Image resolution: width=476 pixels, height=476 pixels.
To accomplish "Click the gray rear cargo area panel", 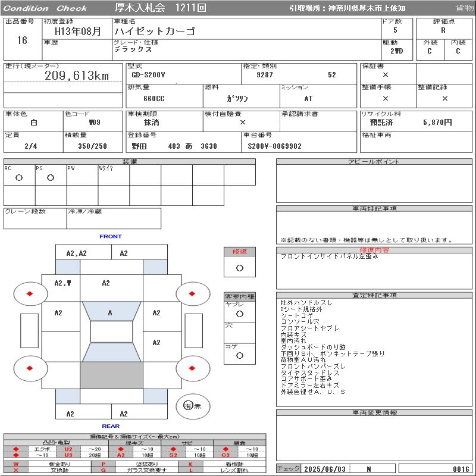I will coord(111,375).
